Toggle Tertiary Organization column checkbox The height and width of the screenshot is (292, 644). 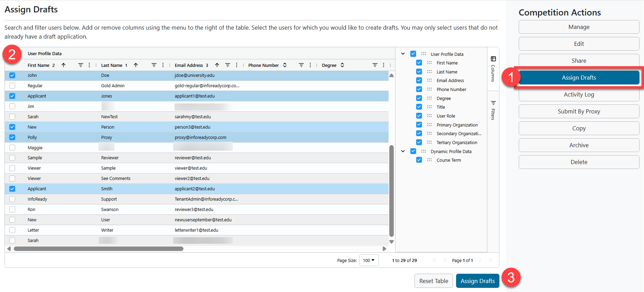tap(419, 142)
